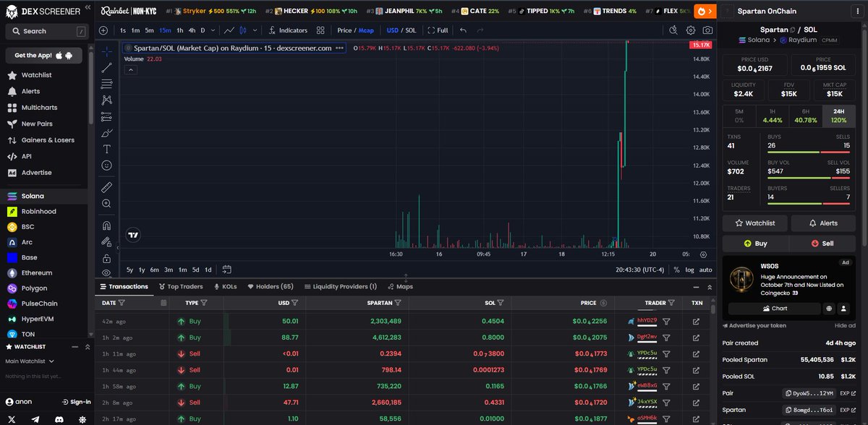Open the bubble Maps tab

[x=400, y=286]
